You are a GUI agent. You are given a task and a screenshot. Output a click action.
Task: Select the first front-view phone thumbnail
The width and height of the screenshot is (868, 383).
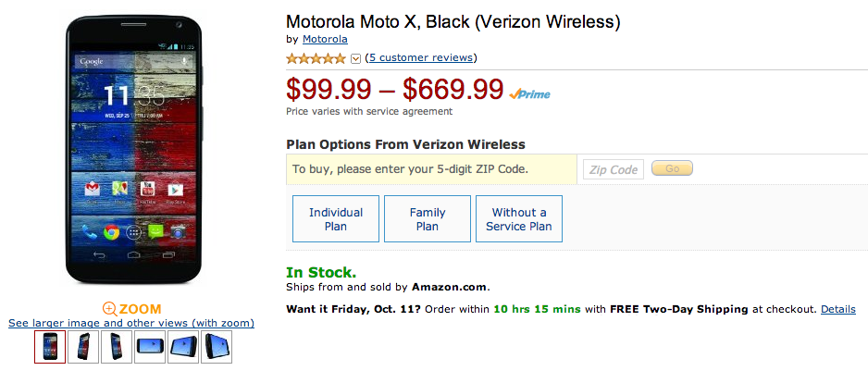[50, 347]
